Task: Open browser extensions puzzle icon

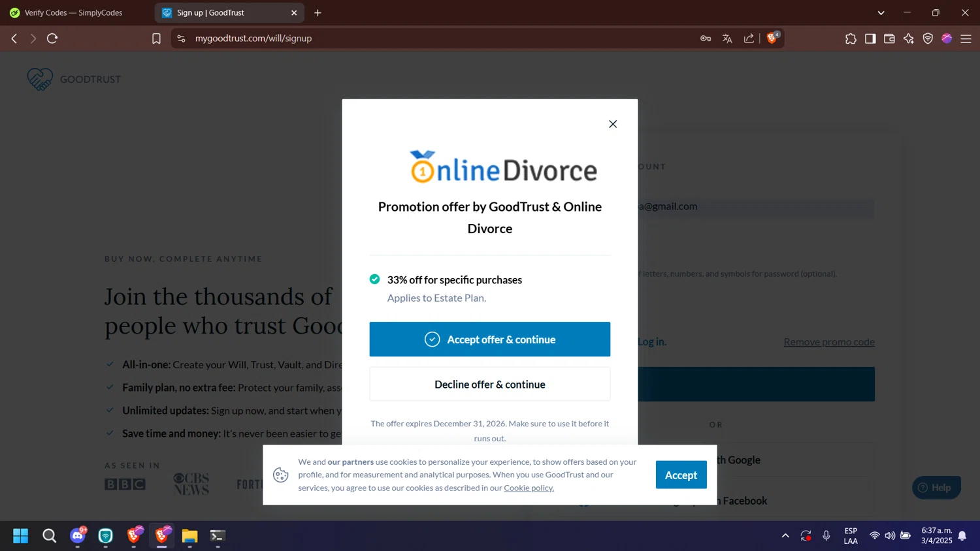Action: (x=851, y=39)
